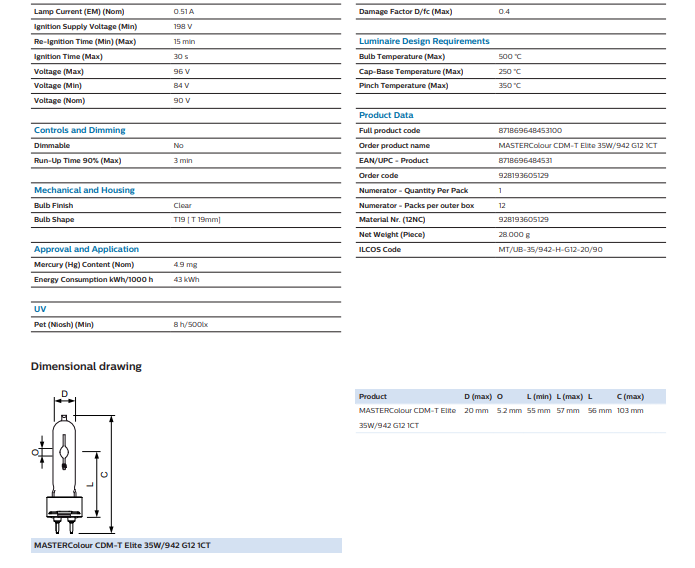
Task: Select the C (max) column header
Action: click(630, 396)
